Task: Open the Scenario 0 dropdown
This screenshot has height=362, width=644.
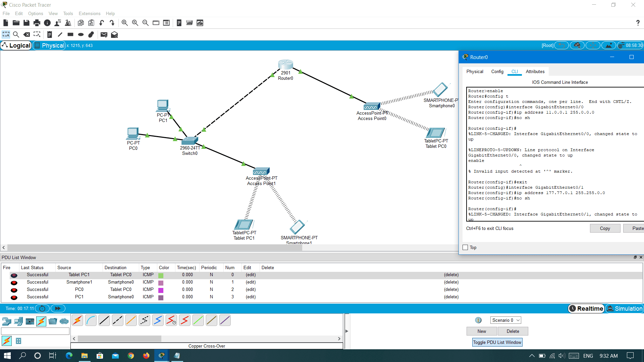Action: click(x=505, y=320)
